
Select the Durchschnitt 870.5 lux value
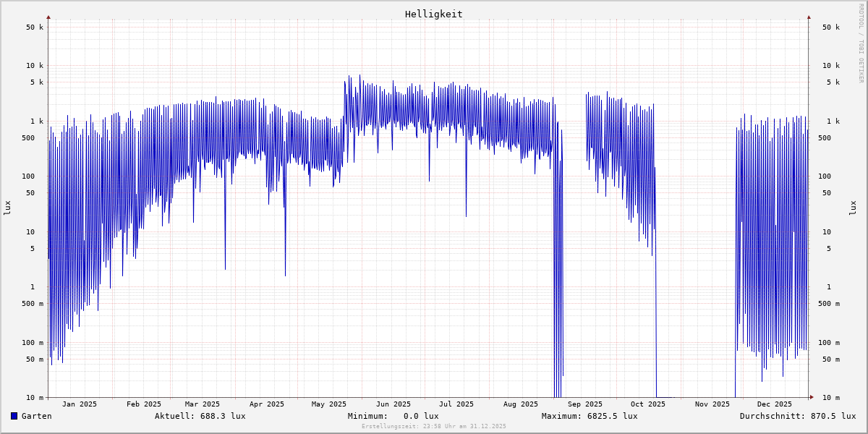(x=797, y=416)
